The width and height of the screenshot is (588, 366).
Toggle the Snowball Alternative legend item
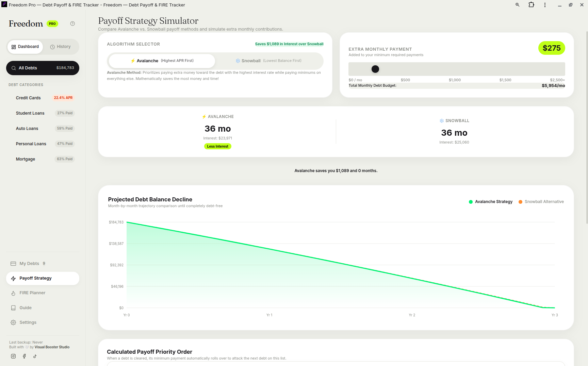tap(541, 202)
